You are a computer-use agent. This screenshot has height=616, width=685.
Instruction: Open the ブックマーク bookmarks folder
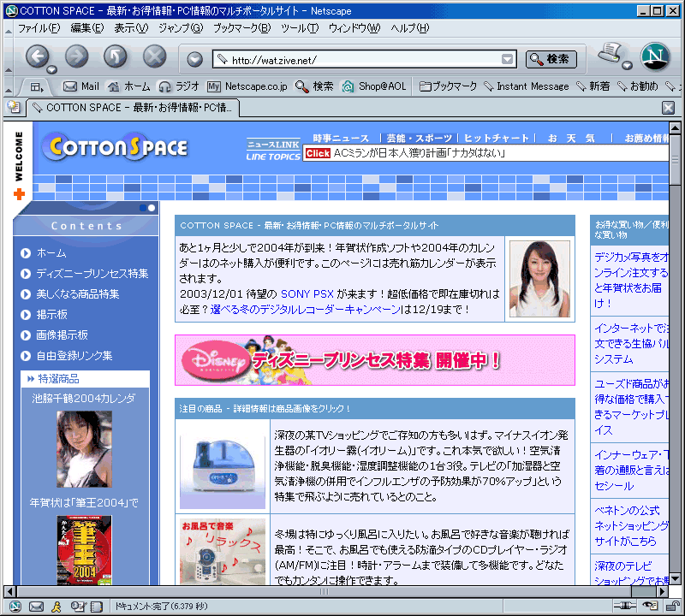click(448, 86)
